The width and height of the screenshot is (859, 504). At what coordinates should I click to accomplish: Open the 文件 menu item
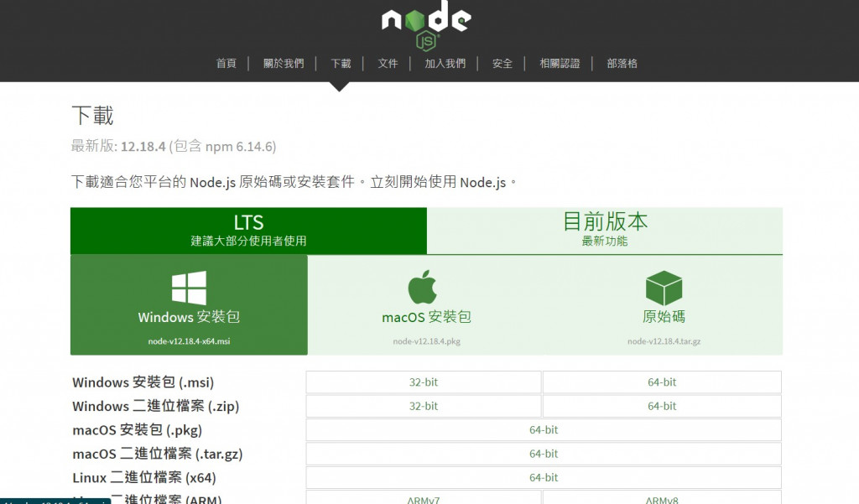(x=388, y=64)
